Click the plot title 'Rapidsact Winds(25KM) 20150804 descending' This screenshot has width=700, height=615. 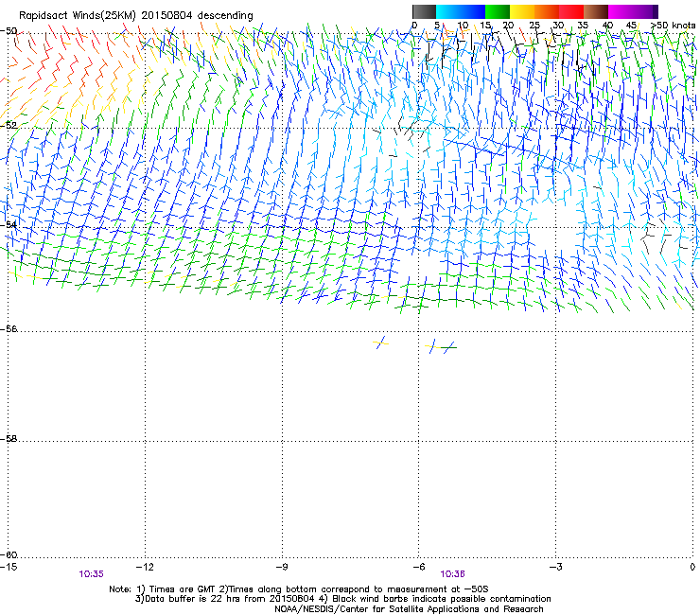pyautogui.click(x=135, y=16)
